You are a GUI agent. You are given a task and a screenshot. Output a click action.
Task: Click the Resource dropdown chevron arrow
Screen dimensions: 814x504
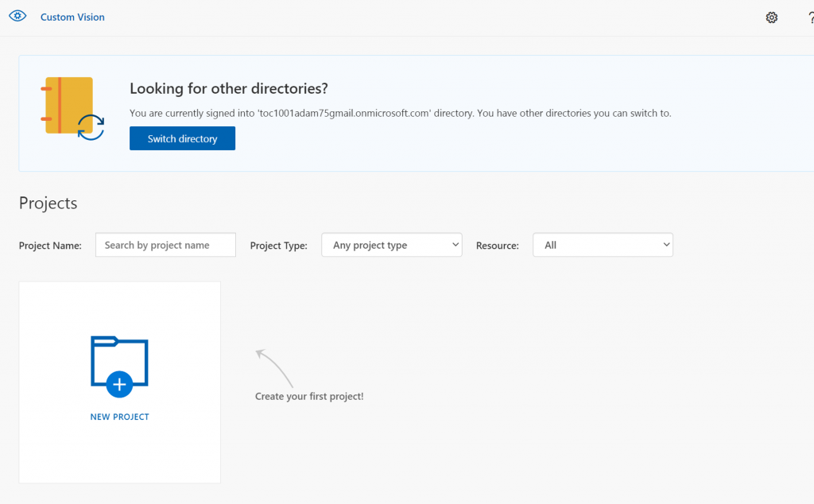(666, 245)
